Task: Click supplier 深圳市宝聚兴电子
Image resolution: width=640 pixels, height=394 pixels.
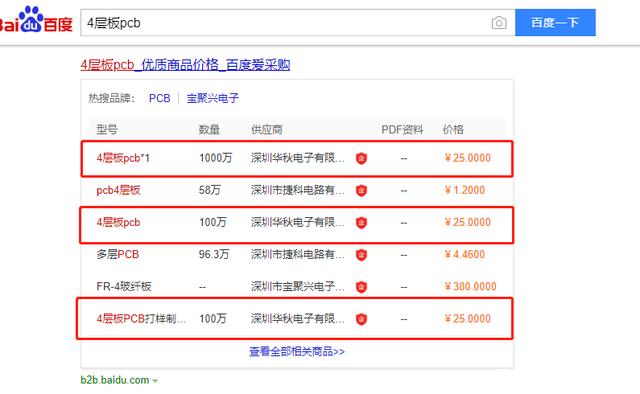Action: pos(298,287)
